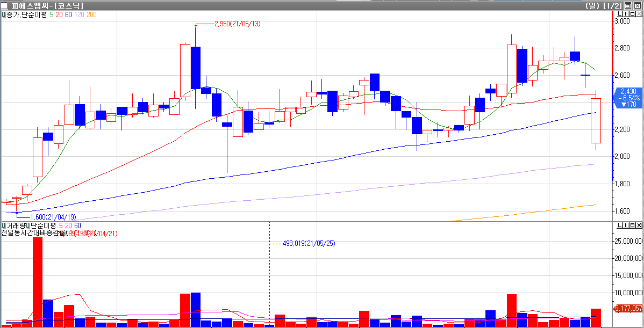Viewport: 644px width, 328px height.
Task: Select the blue 60-day price moving average label
Action: coord(69,14)
